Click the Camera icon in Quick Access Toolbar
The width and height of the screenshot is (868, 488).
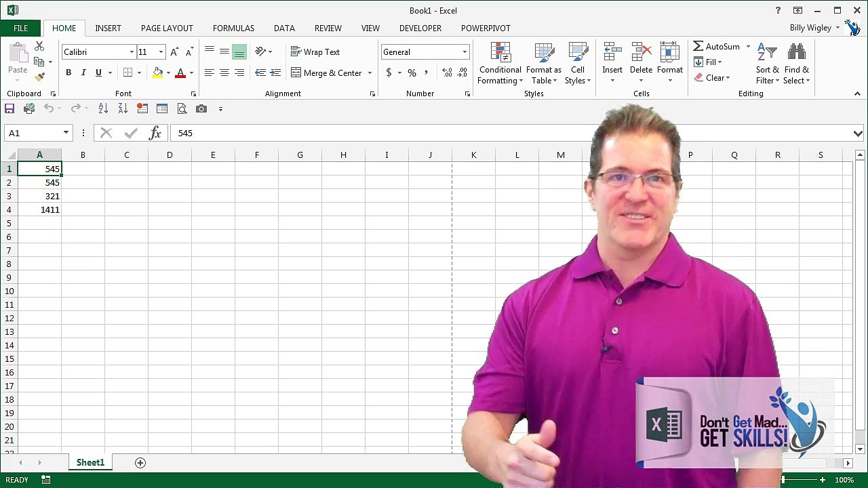point(201,108)
